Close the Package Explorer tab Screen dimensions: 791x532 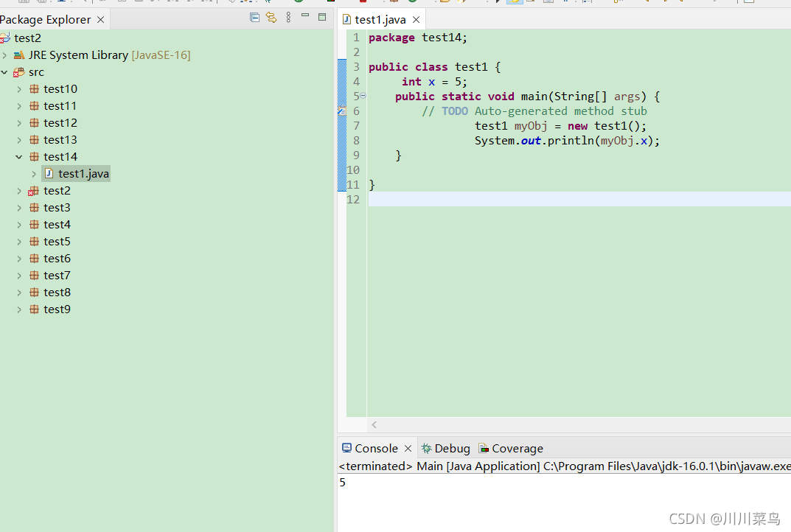coord(100,20)
